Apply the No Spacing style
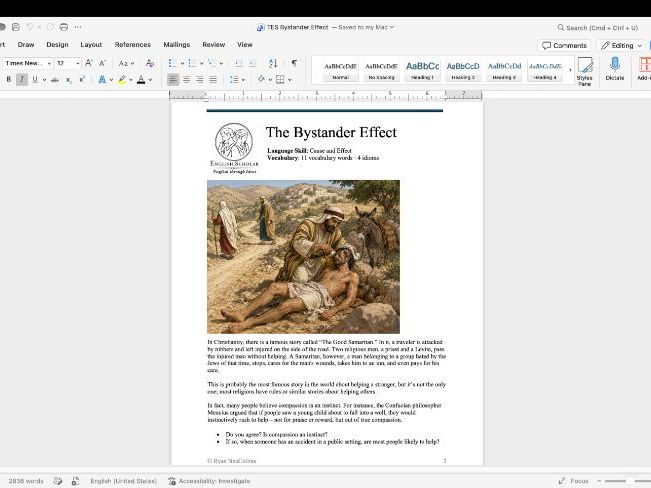651x488 pixels. [381, 70]
